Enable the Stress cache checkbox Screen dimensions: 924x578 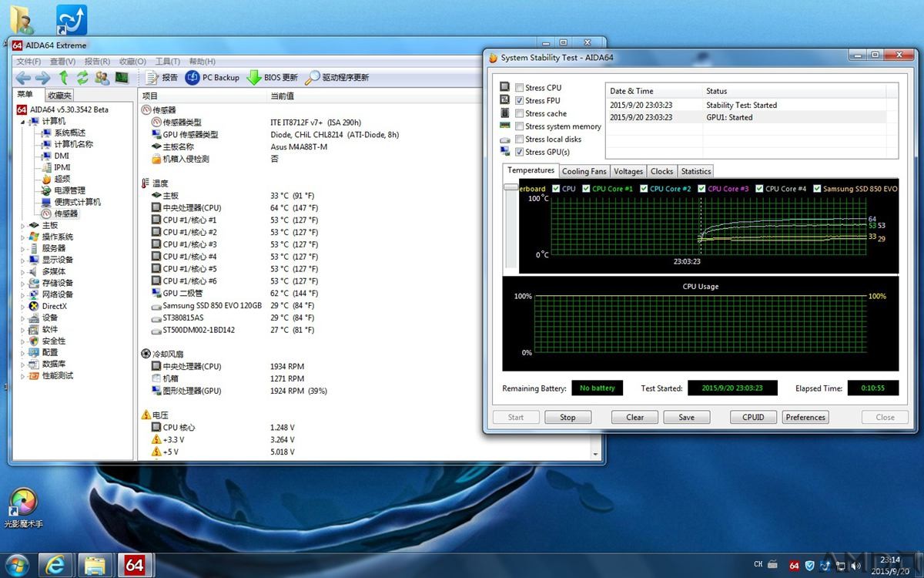point(520,113)
